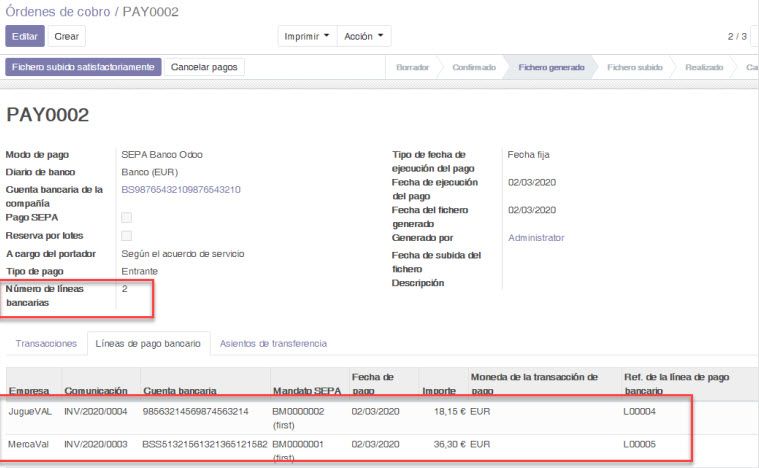Sort by the Cuenta bancaria column header
The width and height of the screenshot is (759, 468).
180,391
